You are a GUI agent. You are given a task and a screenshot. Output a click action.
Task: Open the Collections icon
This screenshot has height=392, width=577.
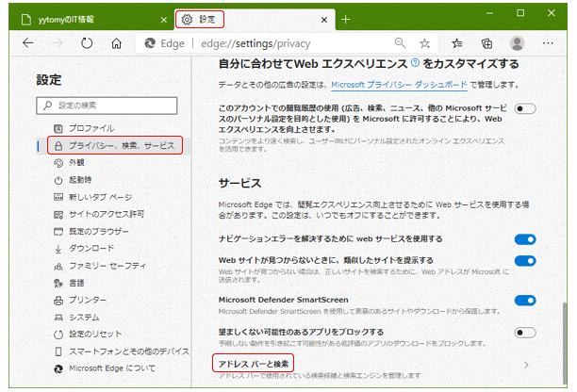click(486, 42)
